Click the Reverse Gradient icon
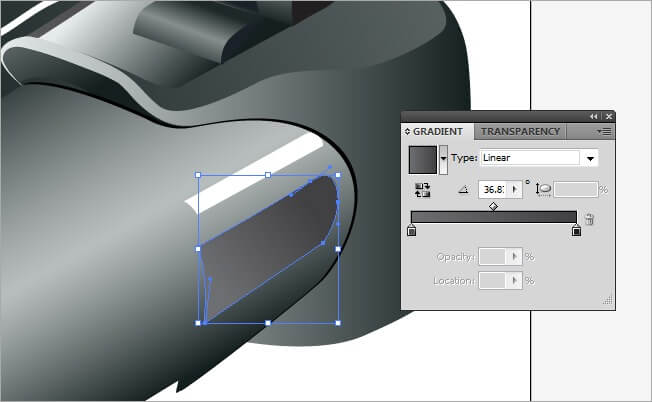The image size is (652, 402). 422,190
